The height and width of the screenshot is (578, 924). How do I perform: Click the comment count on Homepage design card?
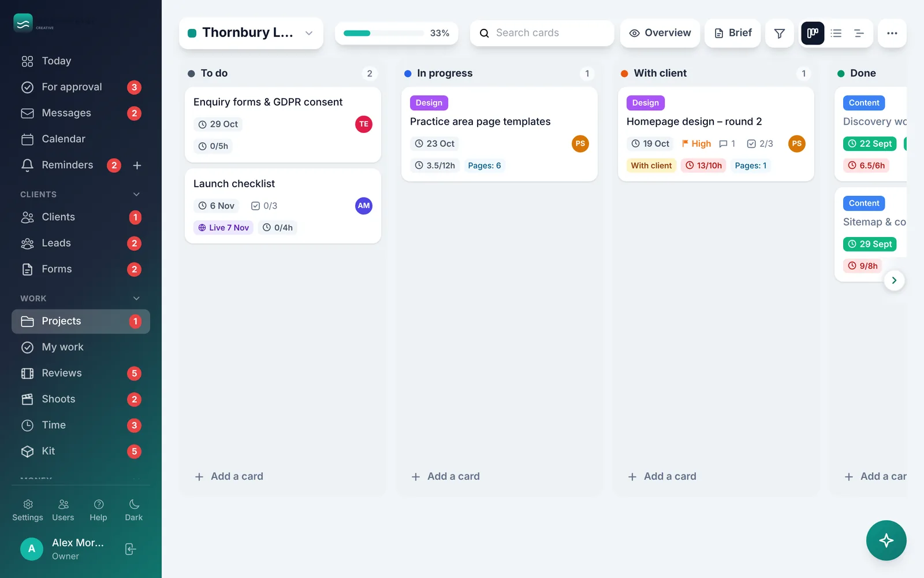tap(727, 144)
